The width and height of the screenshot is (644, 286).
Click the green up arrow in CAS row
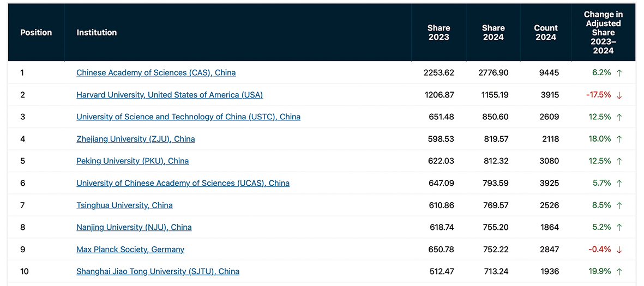coord(619,73)
